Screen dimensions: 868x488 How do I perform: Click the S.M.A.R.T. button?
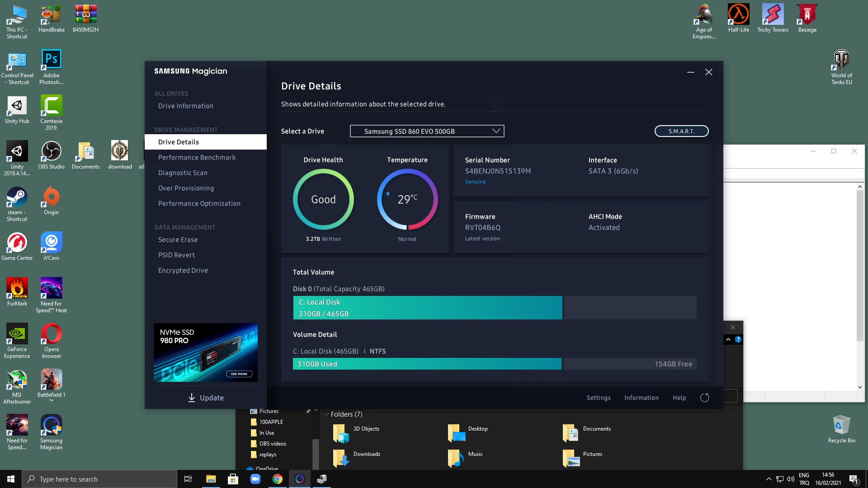[x=681, y=131]
